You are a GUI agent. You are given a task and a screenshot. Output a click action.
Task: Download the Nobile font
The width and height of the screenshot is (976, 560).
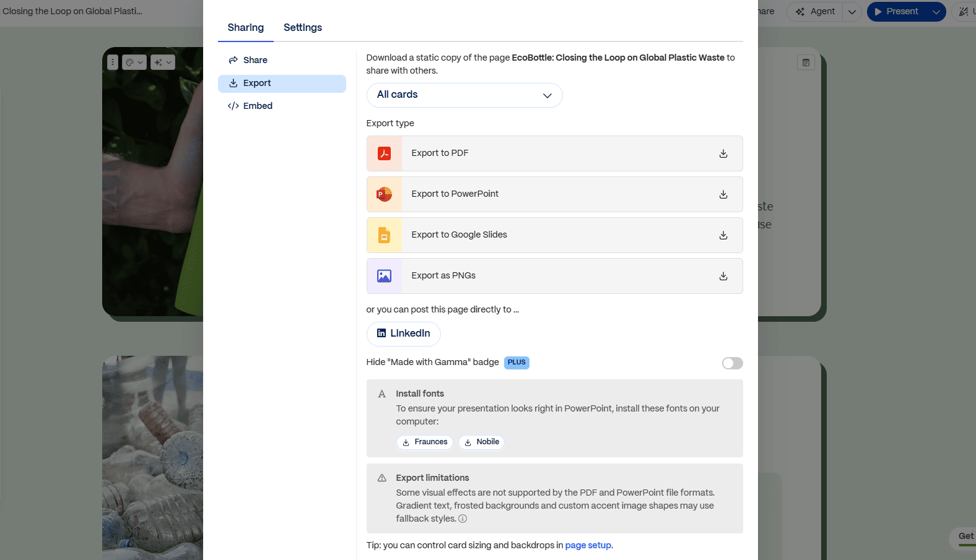pos(481,442)
